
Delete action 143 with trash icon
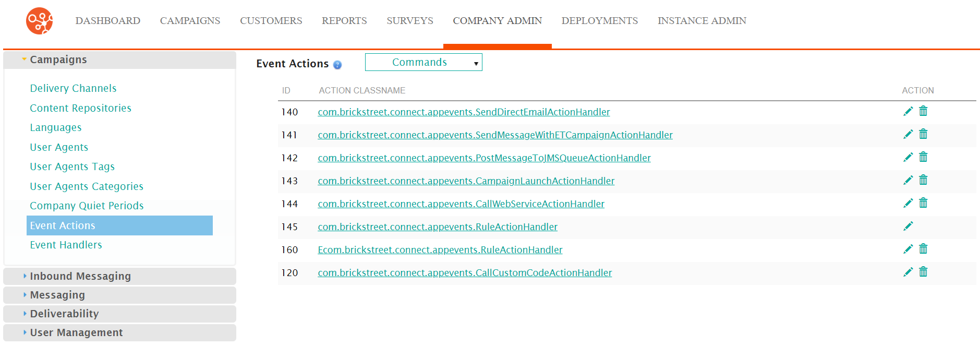pos(923,180)
